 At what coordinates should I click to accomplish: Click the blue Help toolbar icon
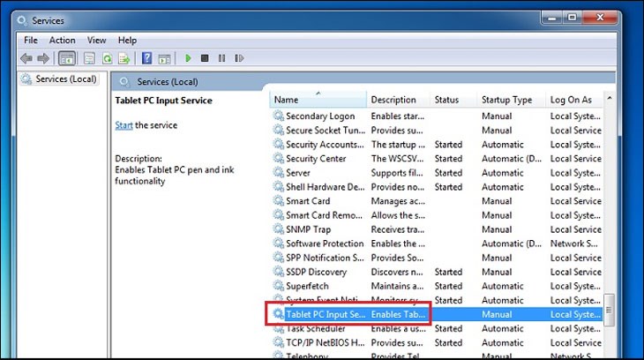pyautogui.click(x=146, y=58)
